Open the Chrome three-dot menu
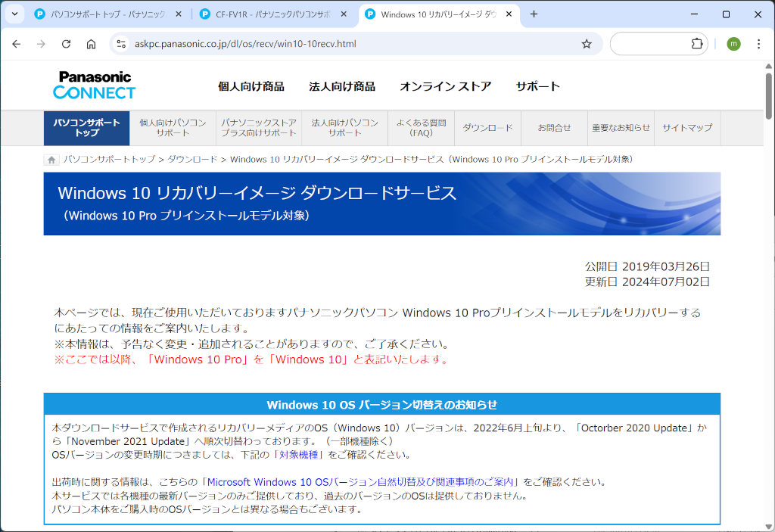775x532 pixels. click(758, 44)
